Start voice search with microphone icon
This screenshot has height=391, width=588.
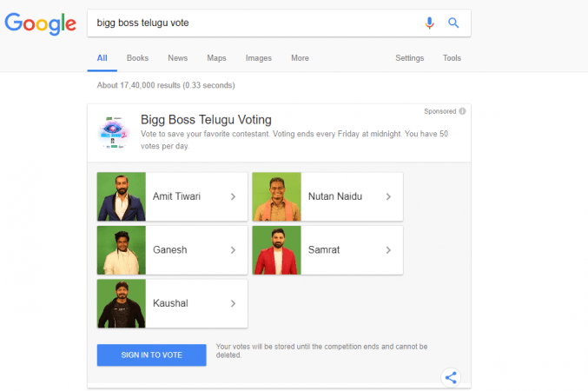[429, 23]
